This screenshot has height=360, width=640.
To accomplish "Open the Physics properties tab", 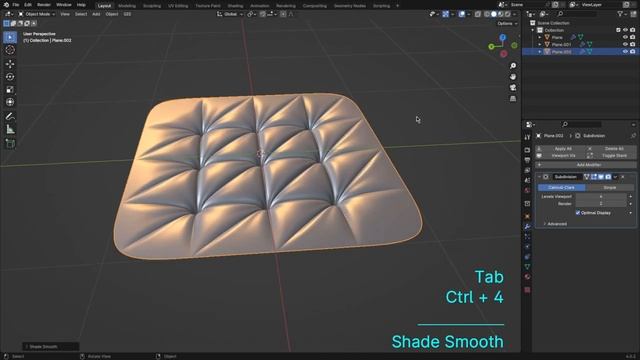I will 527,247.
